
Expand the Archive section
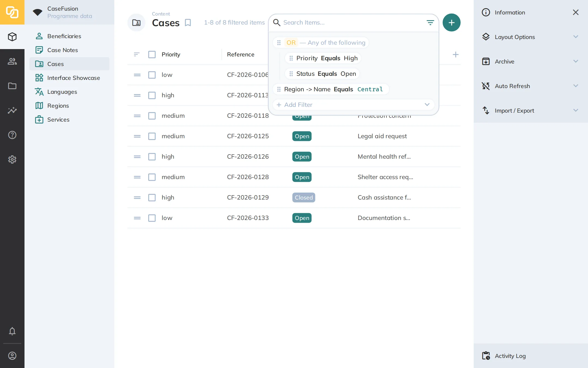[x=531, y=61]
